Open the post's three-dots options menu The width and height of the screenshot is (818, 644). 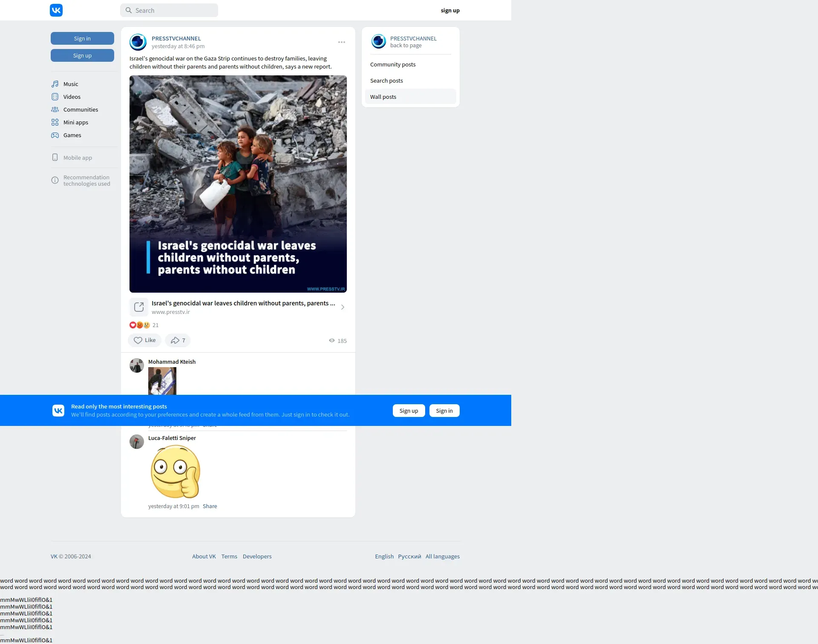point(342,42)
